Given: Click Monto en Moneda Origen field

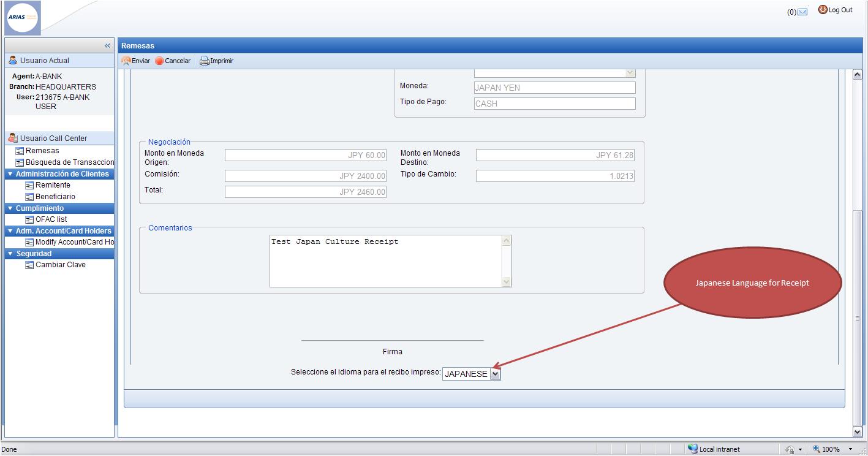Looking at the screenshot, I should (306, 155).
